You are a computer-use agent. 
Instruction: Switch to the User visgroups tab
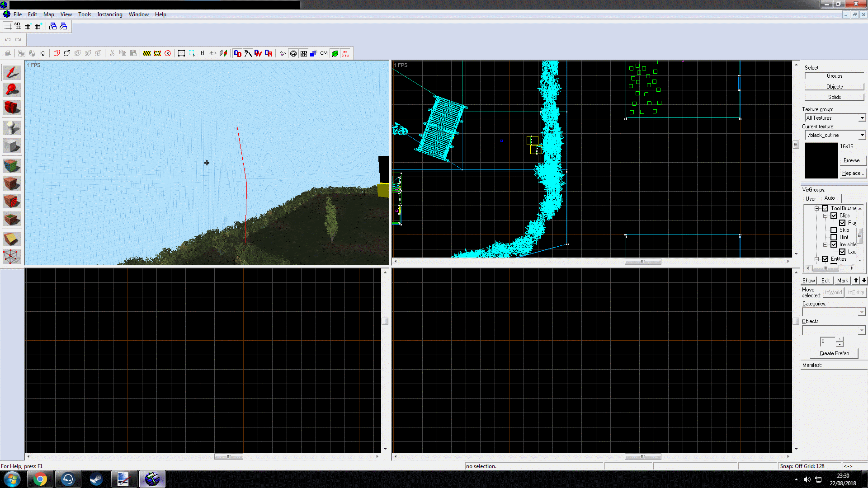(x=811, y=198)
